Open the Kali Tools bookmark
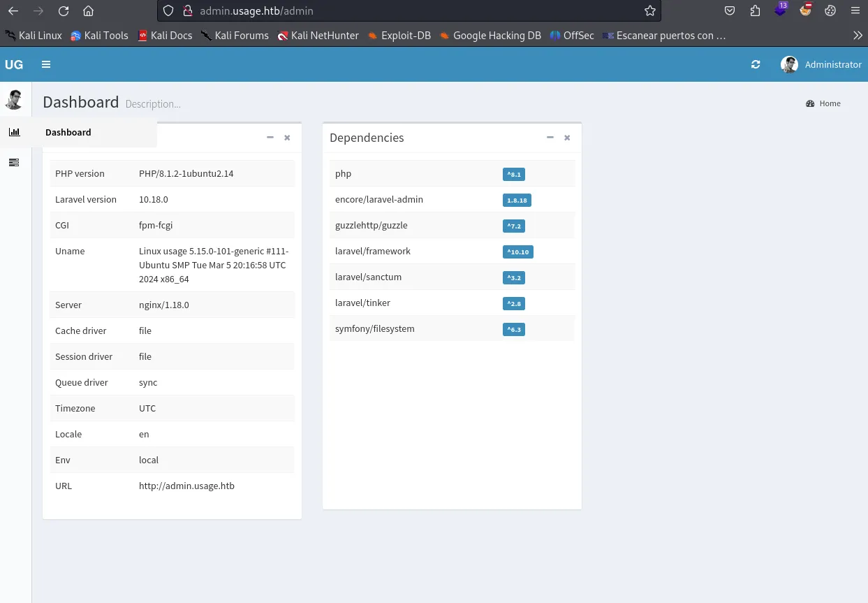The width and height of the screenshot is (868, 603). point(99,35)
